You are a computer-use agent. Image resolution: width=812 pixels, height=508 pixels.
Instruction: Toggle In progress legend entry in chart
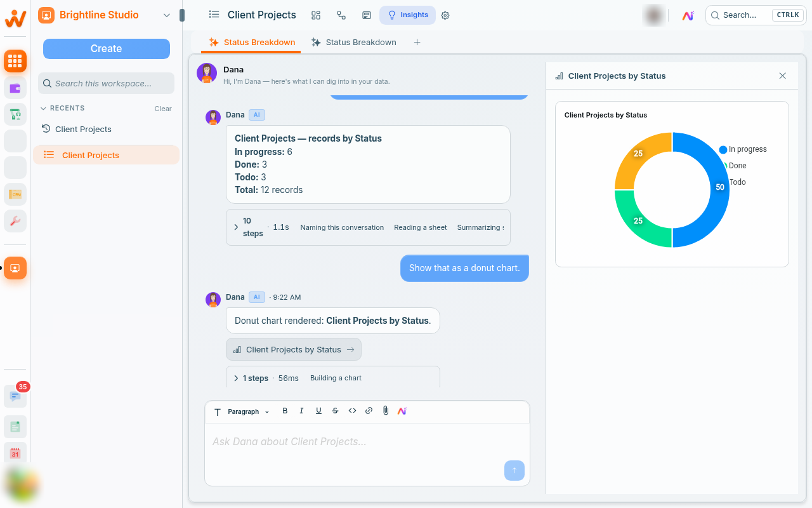(x=743, y=149)
